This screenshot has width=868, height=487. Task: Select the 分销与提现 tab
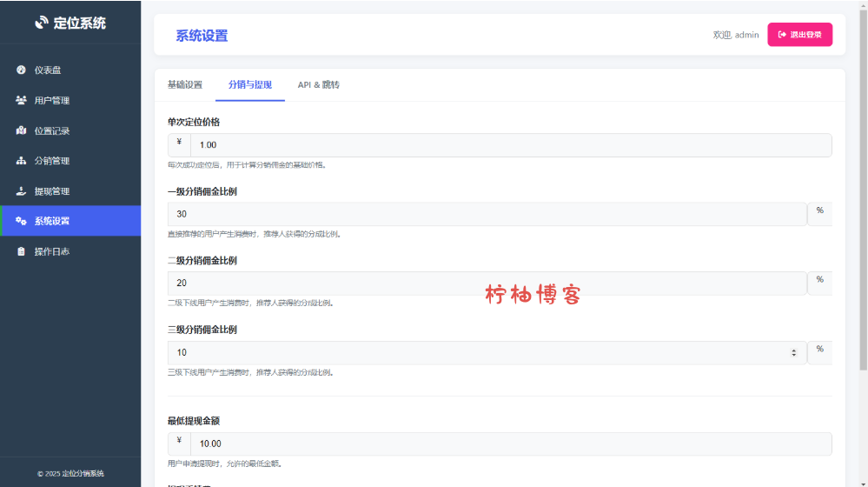coord(249,85)
